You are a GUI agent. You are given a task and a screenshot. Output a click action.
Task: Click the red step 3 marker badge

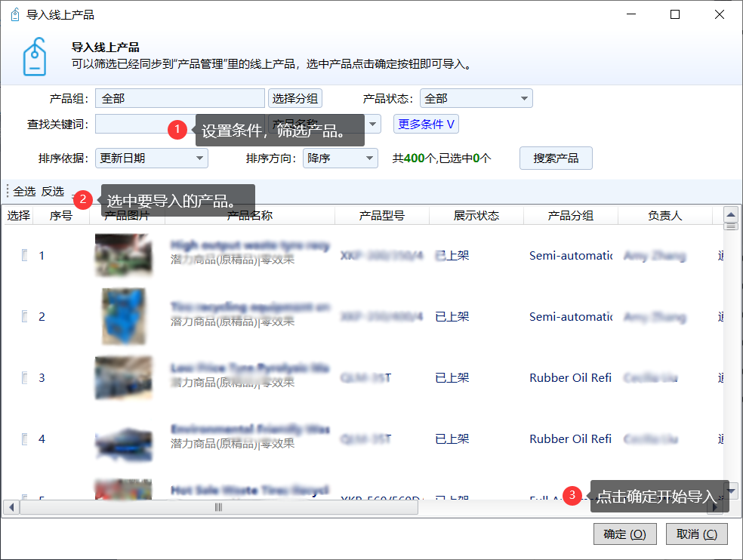573,496
